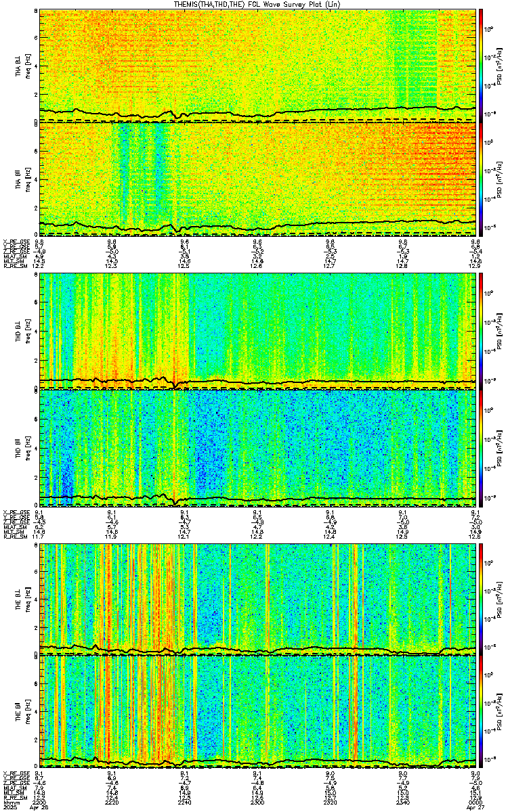Click the '2200' time label on the bottom axis
Screen dimensions: 508x812
(x=39, y=801)
